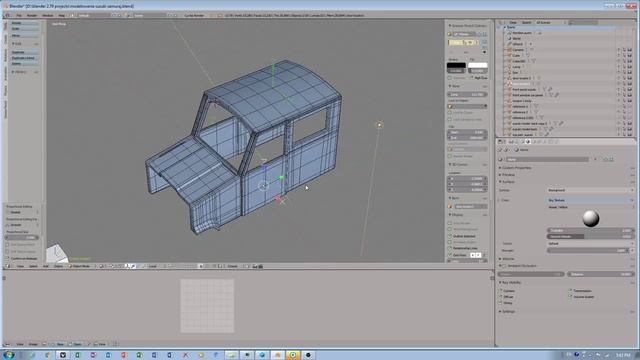
Task: Toggle the High Quality fill checkbox
Action: coord(471,78)
